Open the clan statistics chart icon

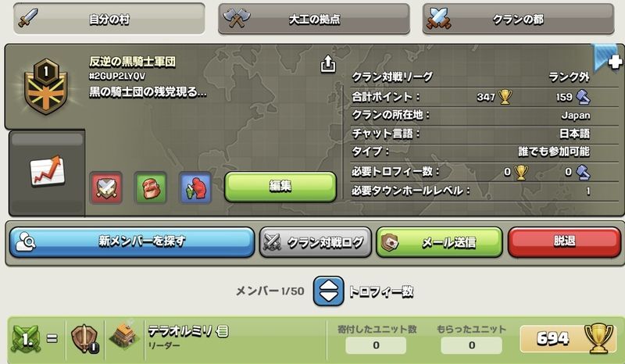(47, 171)
